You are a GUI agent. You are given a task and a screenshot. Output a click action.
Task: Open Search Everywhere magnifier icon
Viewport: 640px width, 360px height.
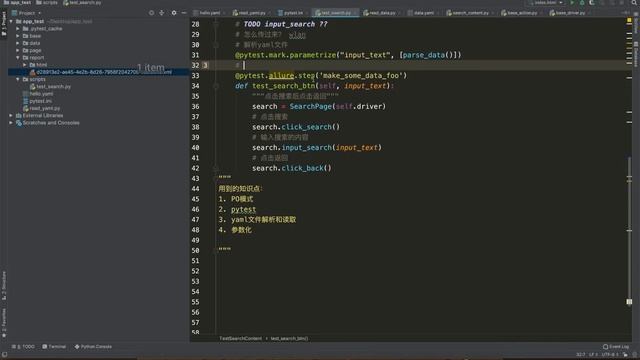[x=634, y=2]
